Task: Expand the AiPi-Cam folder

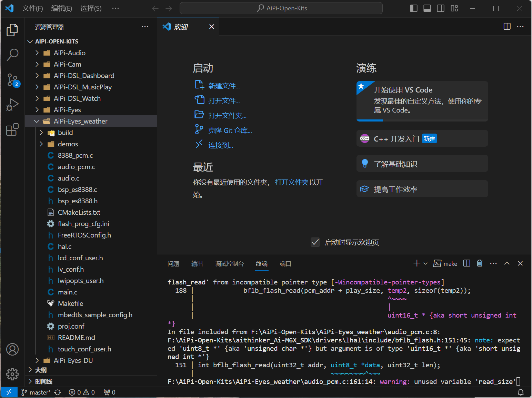Action: click(37, 64)
